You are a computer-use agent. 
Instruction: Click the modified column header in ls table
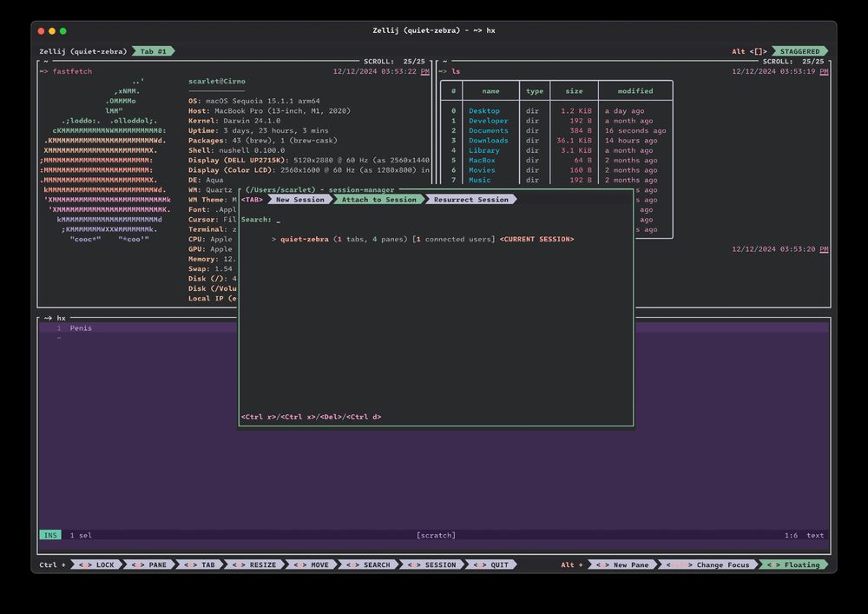(635, 91)
